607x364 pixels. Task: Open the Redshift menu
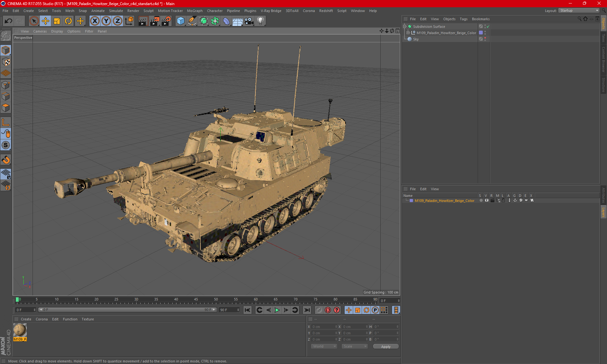pyautogui.click(x=326, y=11)
